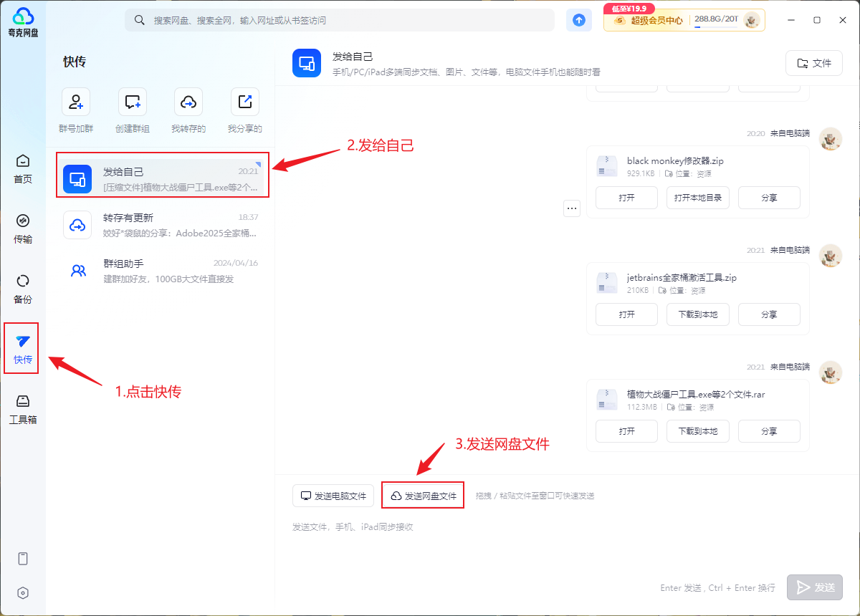Open the 首页 home section
The width and height of the screenshot is (860, 616).
23,169
